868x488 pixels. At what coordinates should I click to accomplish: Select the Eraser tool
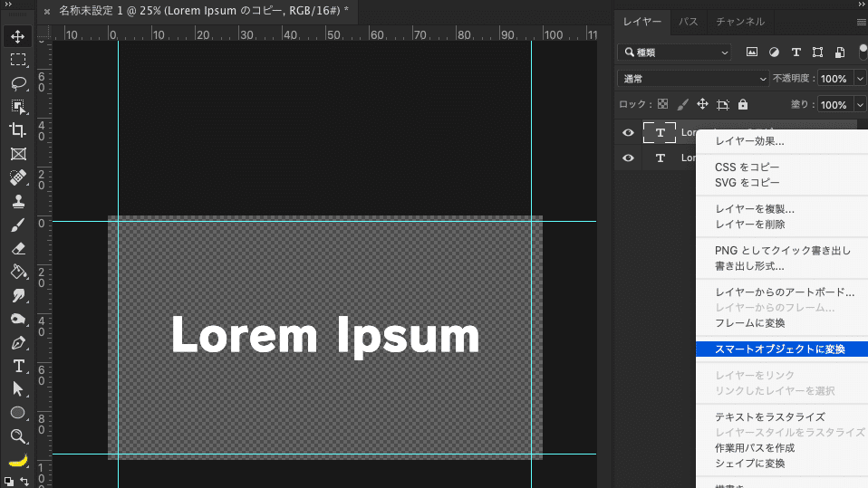point(18,248)
